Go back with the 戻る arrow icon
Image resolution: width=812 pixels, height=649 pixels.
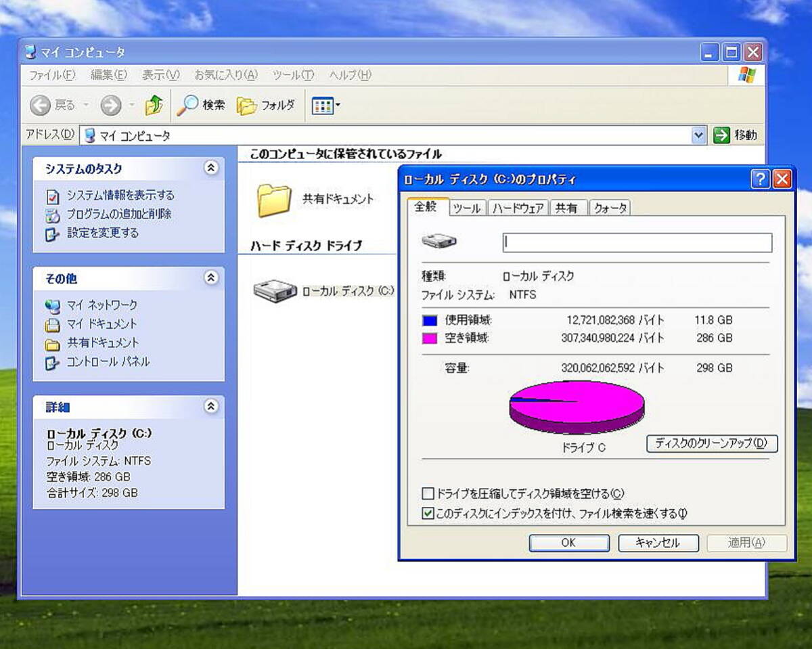click(x=41, y=105)
